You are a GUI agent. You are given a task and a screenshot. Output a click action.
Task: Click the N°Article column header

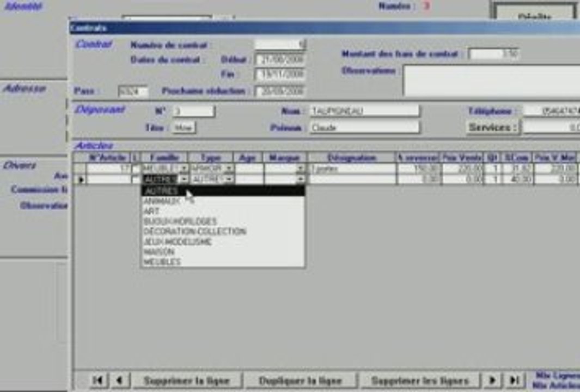[108, 158]
